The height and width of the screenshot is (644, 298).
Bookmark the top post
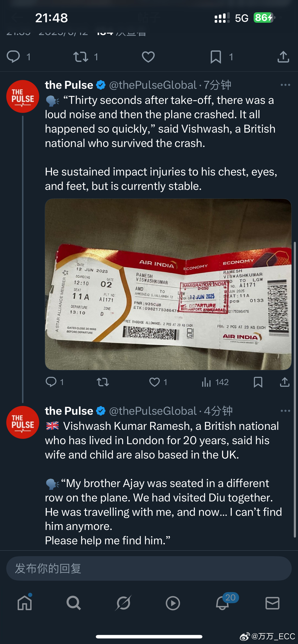216,57
